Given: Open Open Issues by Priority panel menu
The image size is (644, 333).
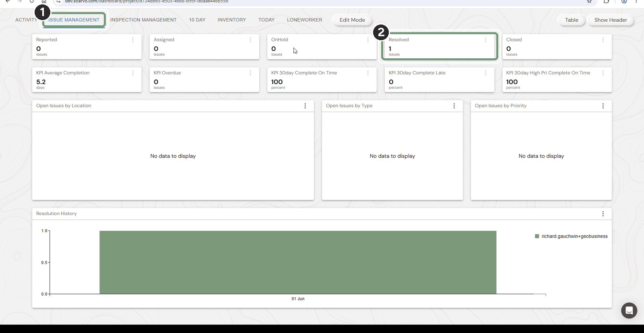Looking at the screenshot, I should click(603, 106).
